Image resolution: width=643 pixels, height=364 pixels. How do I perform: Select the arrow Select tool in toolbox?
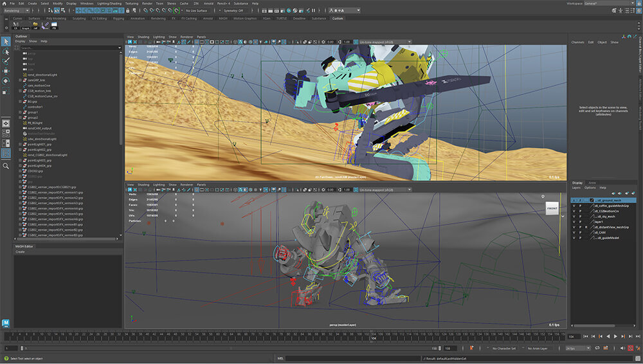[6, 42]
